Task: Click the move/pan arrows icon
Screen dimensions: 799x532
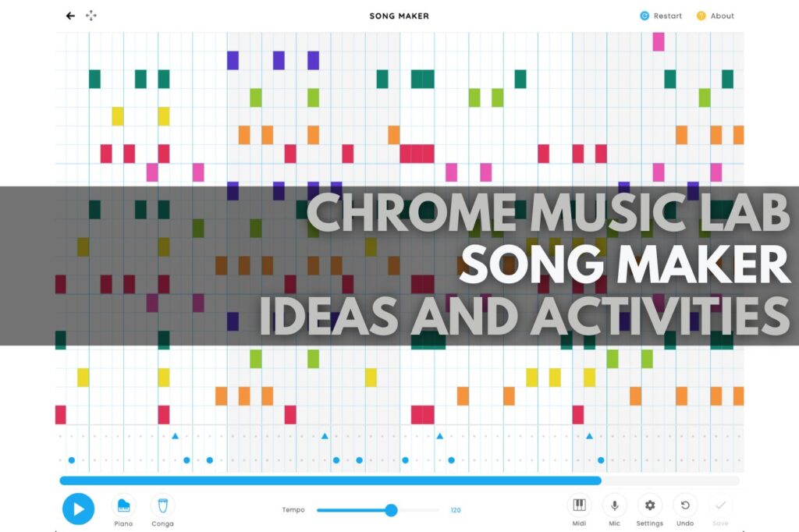Action: (x=91, y=16)
